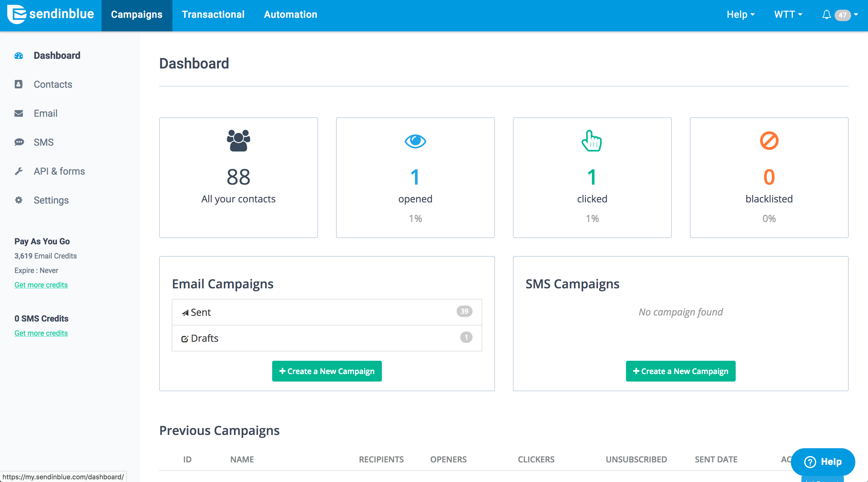Click the CLICKERS column header

tap(536, 459)
